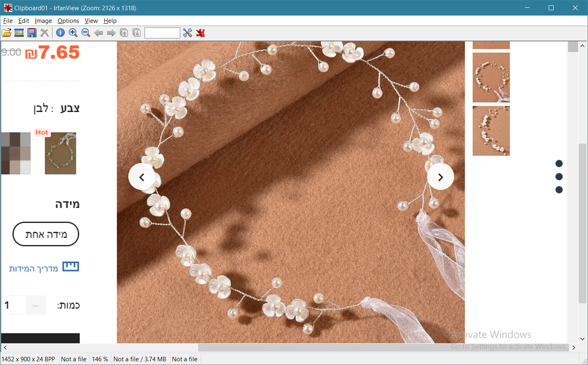Image resolution: width=588 pixels, height=365 pixels.
Task: Click the carousel next chevron on the photo
Action: [441, 177]
